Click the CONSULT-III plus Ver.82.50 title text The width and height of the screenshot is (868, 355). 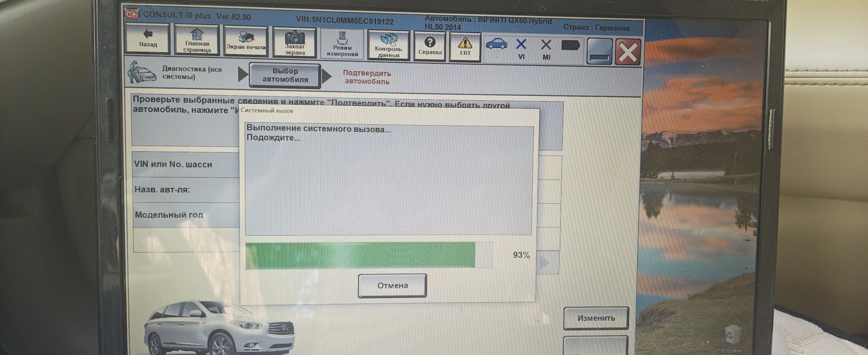click(x=197, y=16)
